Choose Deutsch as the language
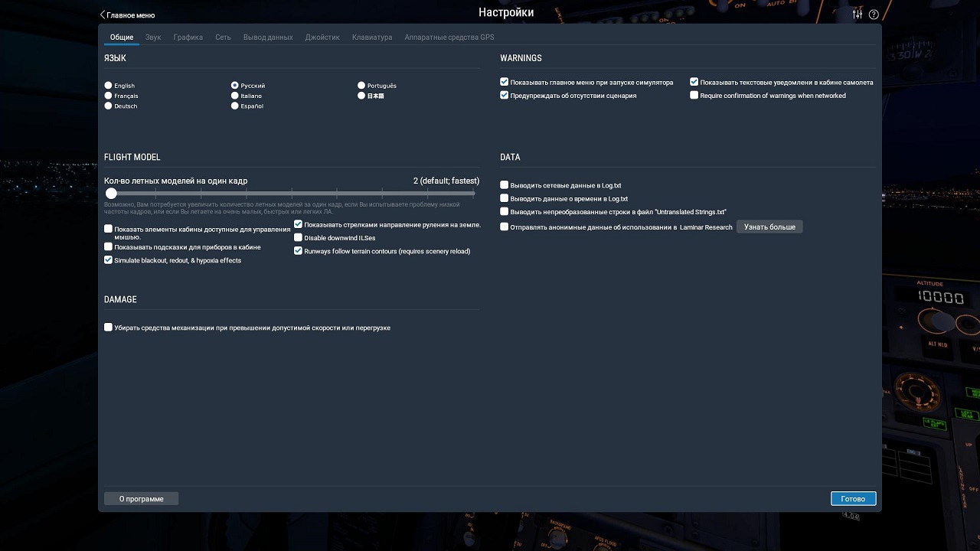 pos(109,106)
